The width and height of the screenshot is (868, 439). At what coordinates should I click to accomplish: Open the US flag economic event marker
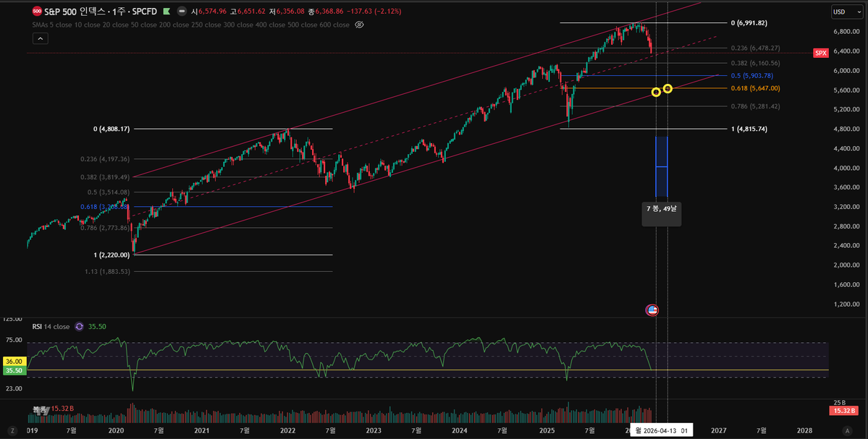pos(652,310)
